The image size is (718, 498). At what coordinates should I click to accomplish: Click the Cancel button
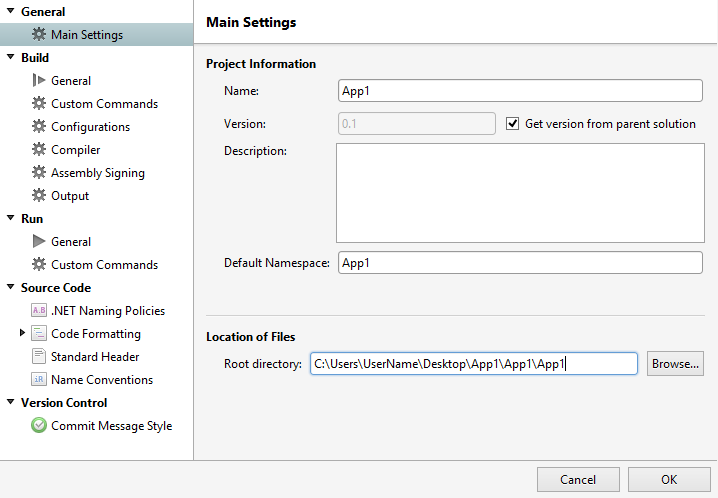pyautogui.click(x=578, y=479)
